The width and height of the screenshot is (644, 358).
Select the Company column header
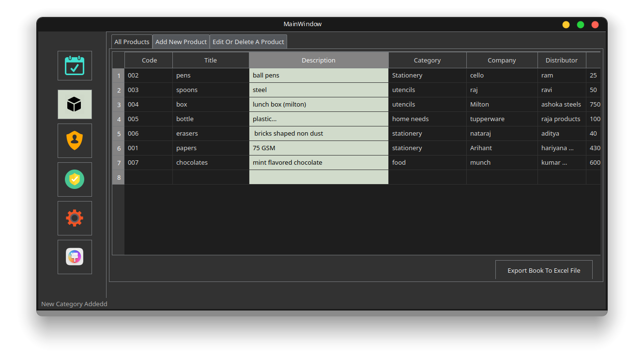click(x=502, y=60)
